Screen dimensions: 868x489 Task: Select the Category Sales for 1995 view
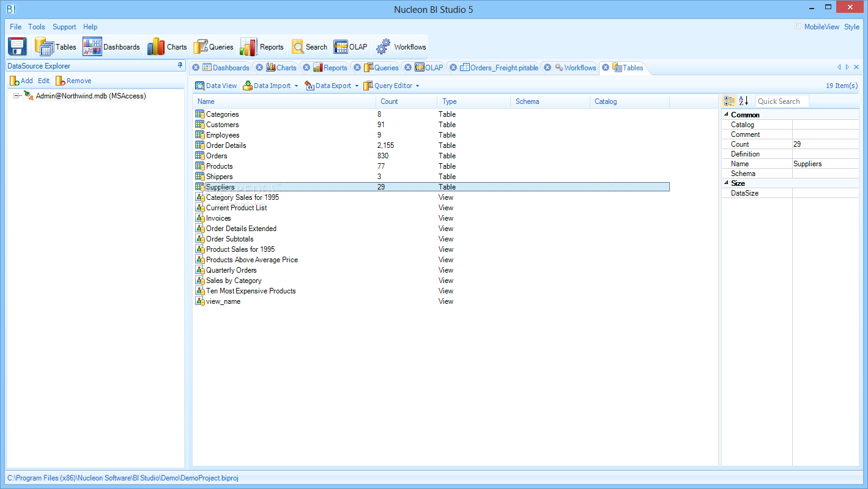(431, 197)
